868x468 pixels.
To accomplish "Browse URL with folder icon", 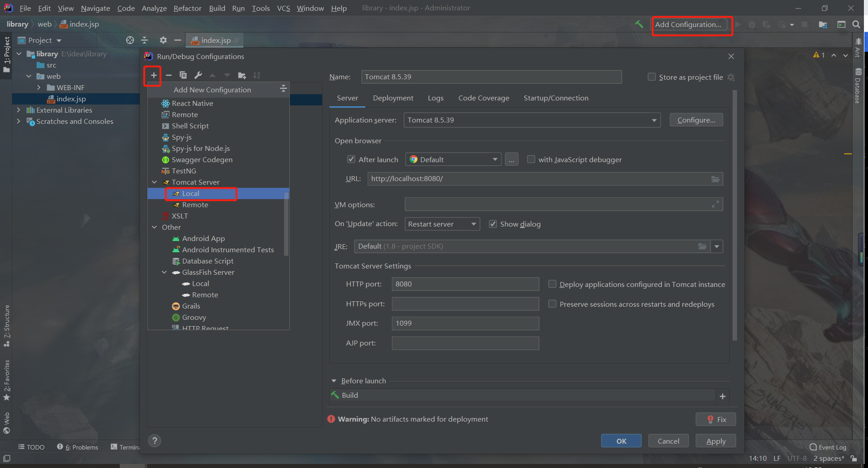I will [715, 179].
